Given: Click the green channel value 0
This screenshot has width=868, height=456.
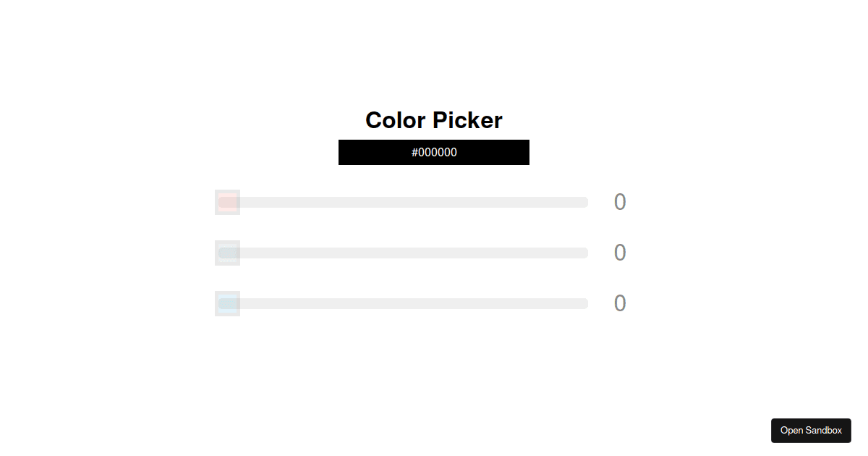Looking at the screenshot, I should click(x=619, y=253).
